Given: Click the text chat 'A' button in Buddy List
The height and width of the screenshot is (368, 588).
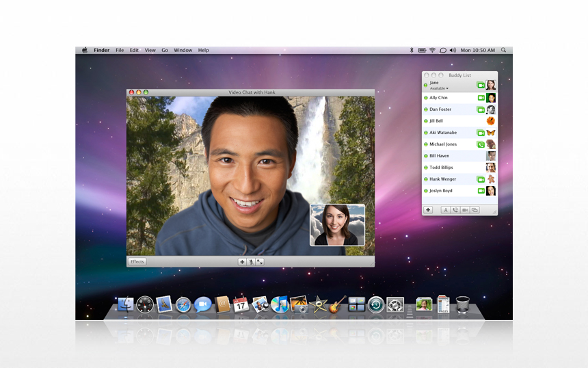Looking at the screenshot, I should (445, 210).
